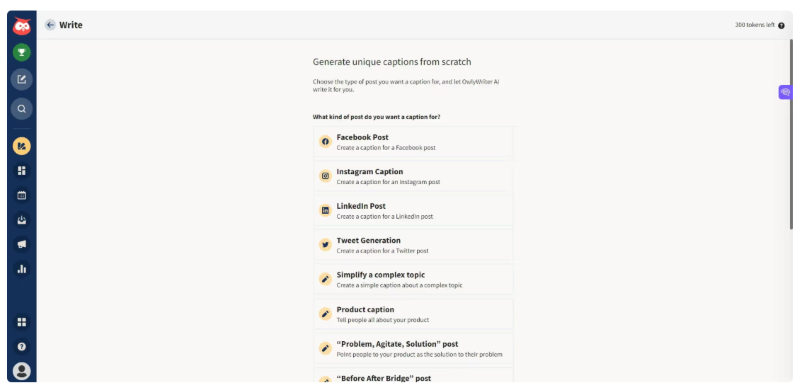This screenshot has height=388, width=800.
Task: Click the pencil icon beside Simplify a complex topic
Action: (x=325, y=279)
